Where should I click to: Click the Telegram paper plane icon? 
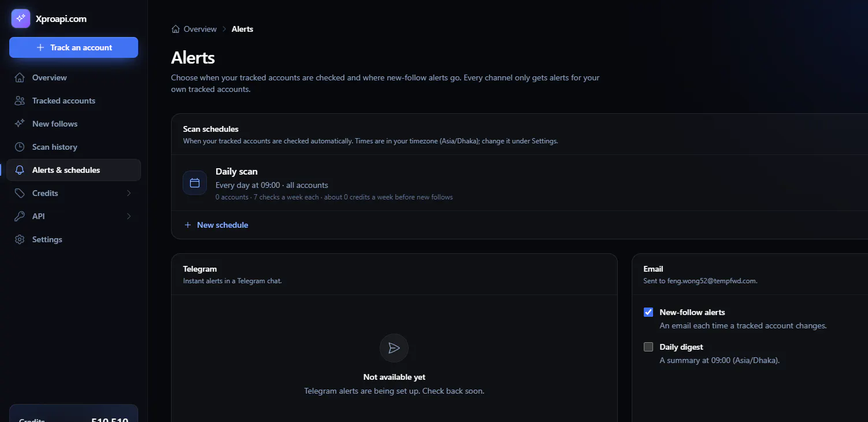[x=394, y=348]
